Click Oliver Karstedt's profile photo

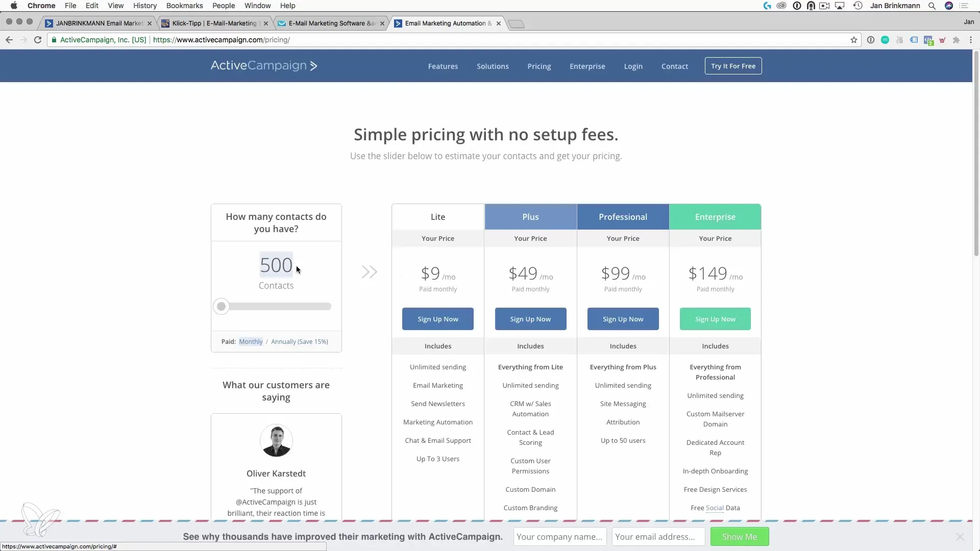click(x=276, y=440)
